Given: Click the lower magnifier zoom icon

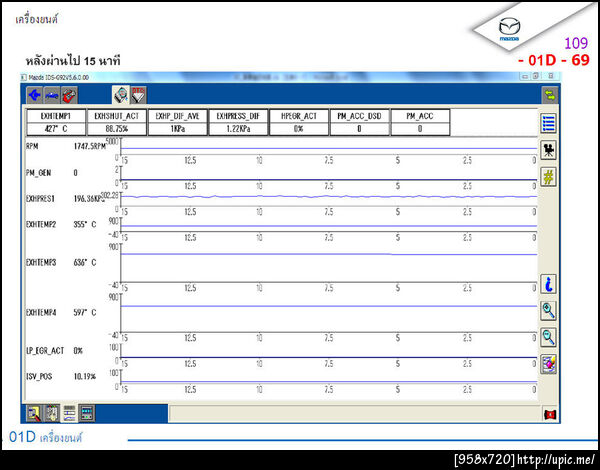Looking at the screenshot, I should 548,337.
